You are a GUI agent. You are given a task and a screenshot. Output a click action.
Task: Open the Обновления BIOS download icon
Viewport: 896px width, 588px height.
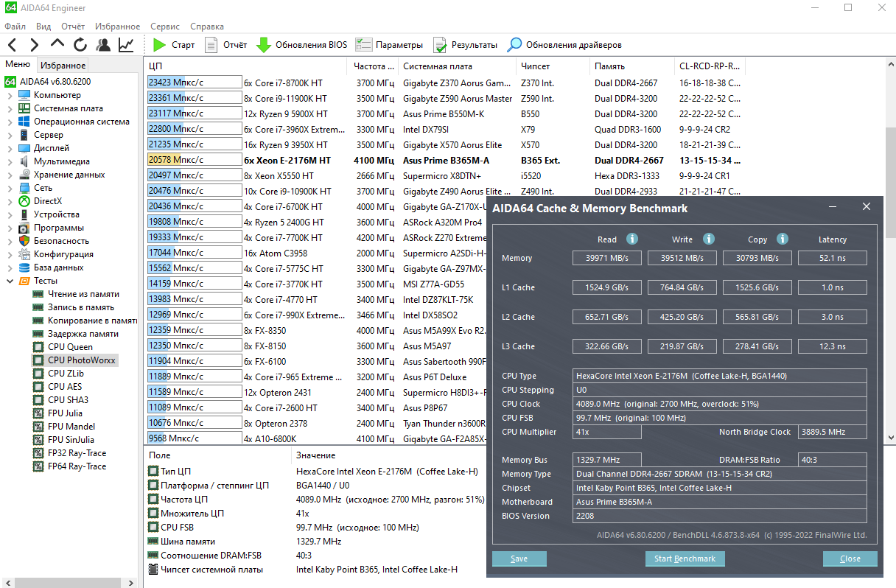pyautogui.click(x=263, y=45)
